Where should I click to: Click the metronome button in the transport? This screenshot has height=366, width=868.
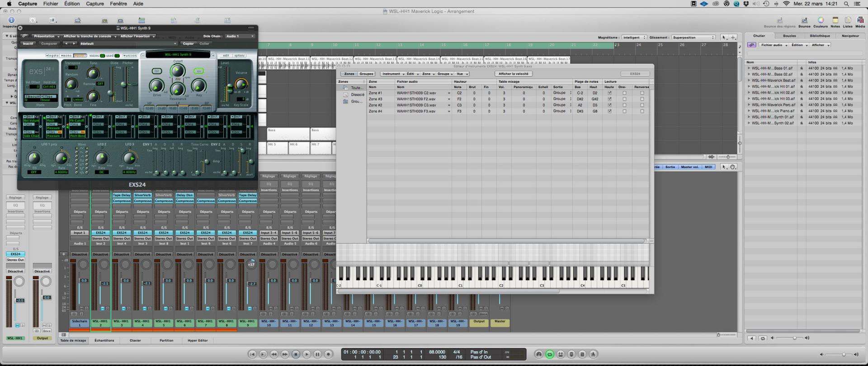tap(593, 354)
